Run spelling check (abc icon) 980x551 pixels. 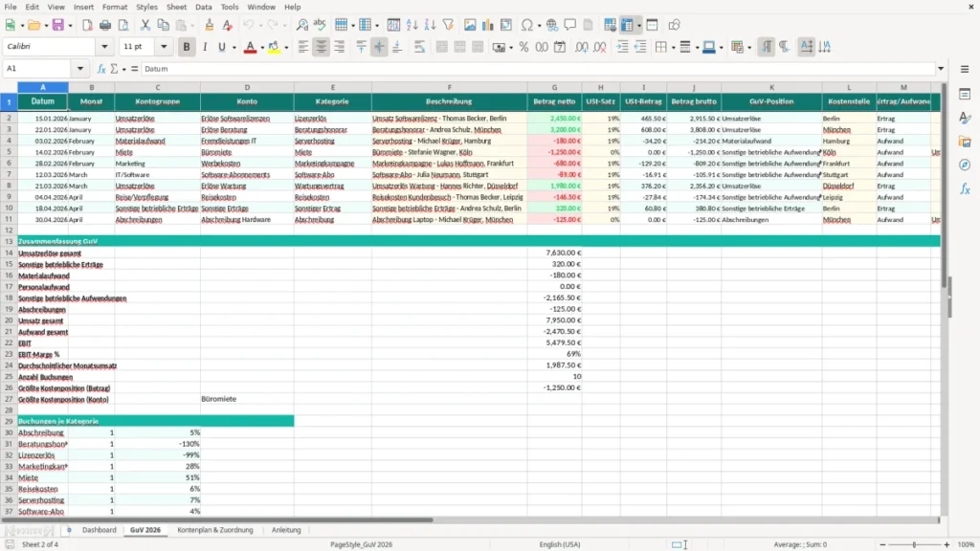click(x=320, y=25)
